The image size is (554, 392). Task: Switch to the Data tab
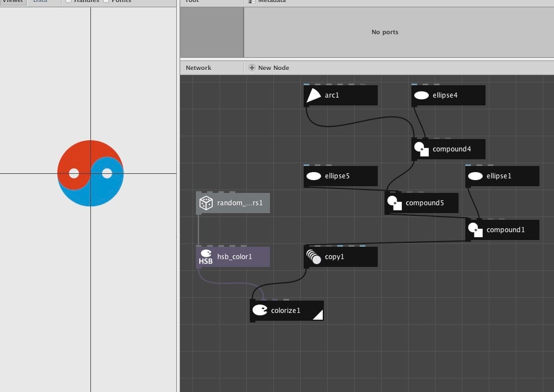coord(40,2)
